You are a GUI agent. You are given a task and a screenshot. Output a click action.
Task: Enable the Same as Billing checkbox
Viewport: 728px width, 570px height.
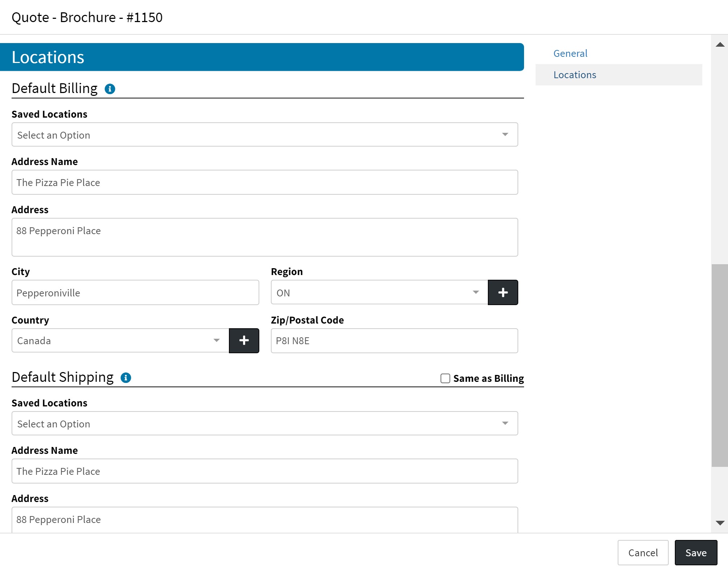[445, 378]
